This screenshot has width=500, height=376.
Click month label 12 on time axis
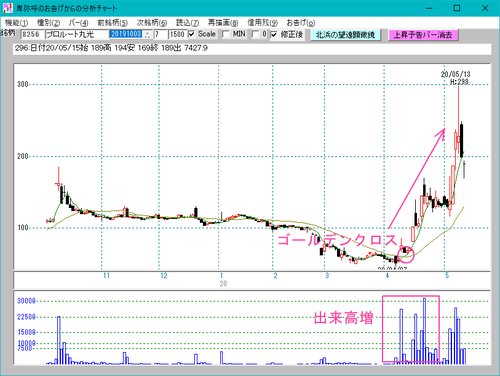coord(163,276)
